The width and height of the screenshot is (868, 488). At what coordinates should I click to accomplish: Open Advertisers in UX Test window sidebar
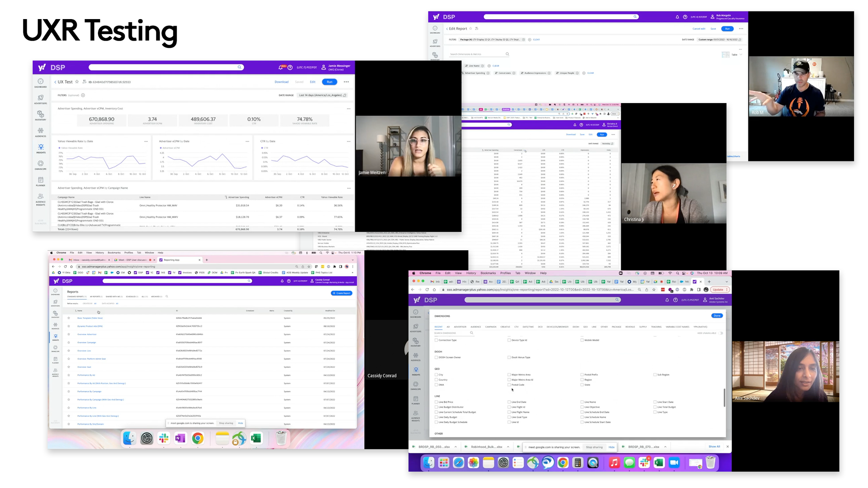click(41, 99)
